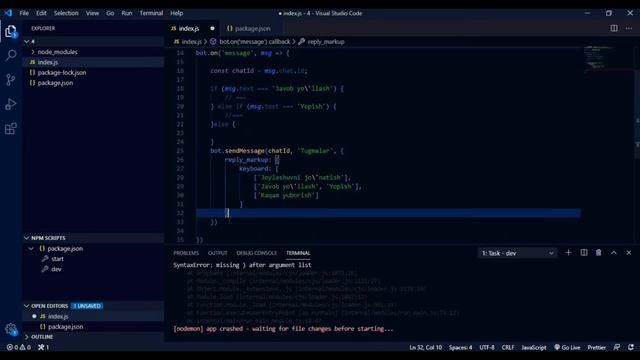Open notifications bell in status bar
This screenshot has width=640, height=360.
[631, 347]
